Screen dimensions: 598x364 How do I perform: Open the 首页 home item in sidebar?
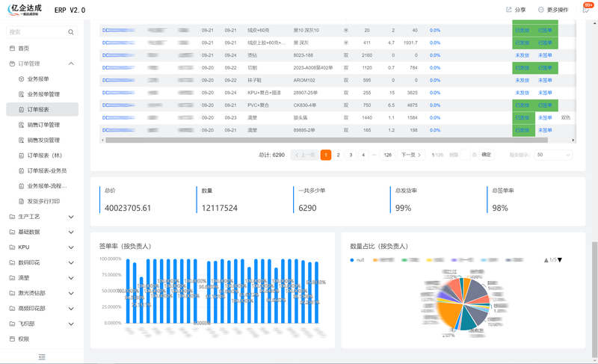[x=24, y=48]
